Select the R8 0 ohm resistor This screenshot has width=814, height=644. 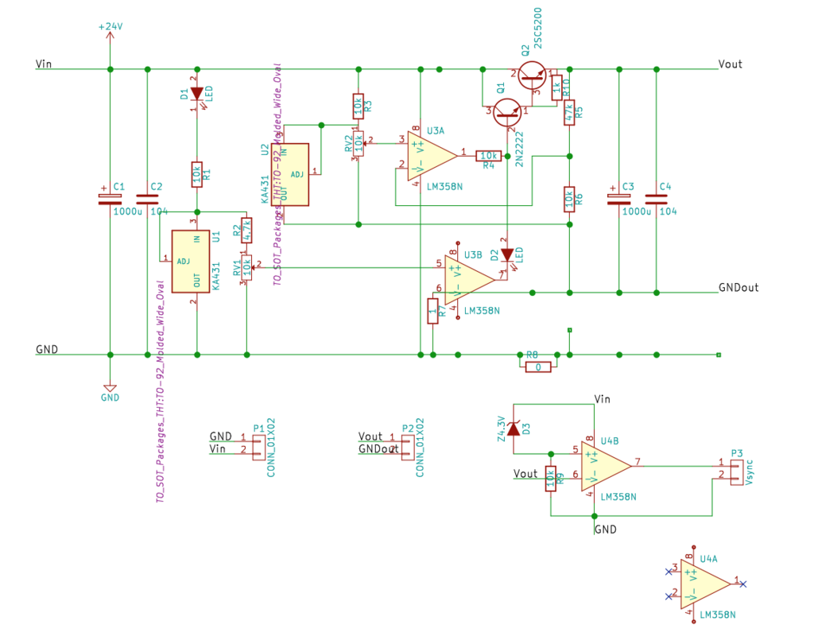click(538, 367)
